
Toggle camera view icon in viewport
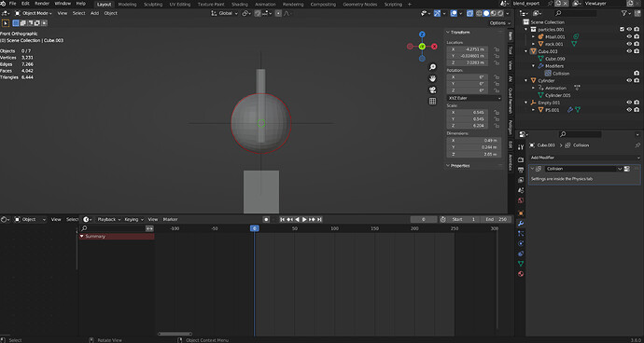point(432,89)
